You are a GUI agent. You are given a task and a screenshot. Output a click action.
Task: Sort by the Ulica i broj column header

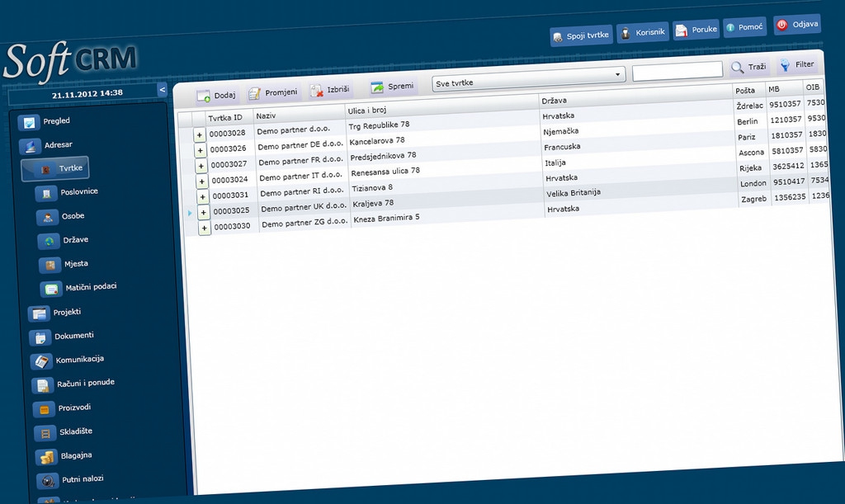tap(442, 106)
